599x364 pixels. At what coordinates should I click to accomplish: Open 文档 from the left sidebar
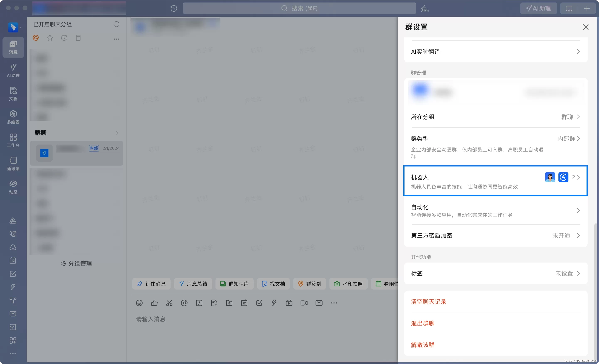click(13, 94)
